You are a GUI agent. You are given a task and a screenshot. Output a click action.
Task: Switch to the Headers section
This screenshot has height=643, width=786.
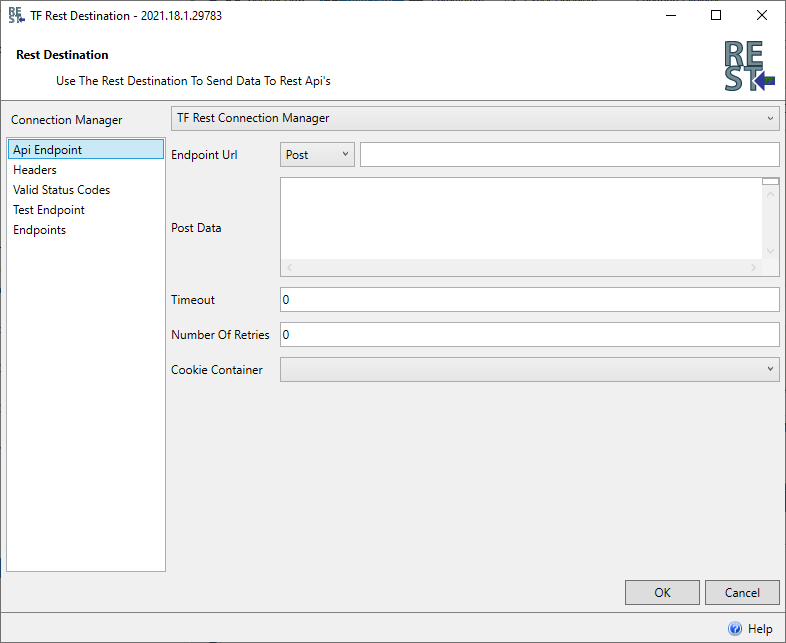[x=86, y=170]
